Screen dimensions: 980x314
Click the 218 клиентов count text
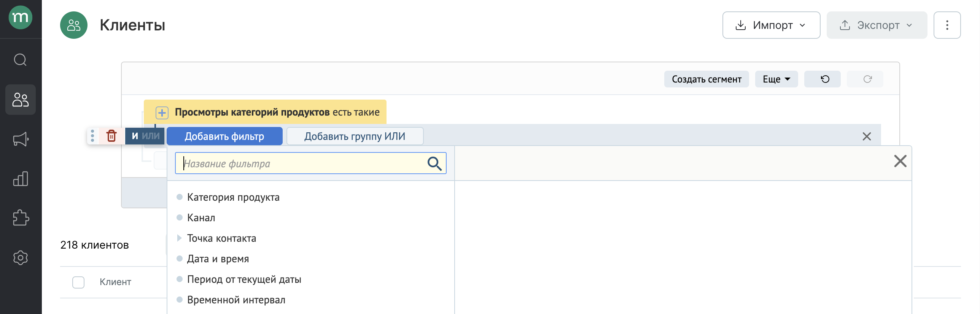click(94, 245)
